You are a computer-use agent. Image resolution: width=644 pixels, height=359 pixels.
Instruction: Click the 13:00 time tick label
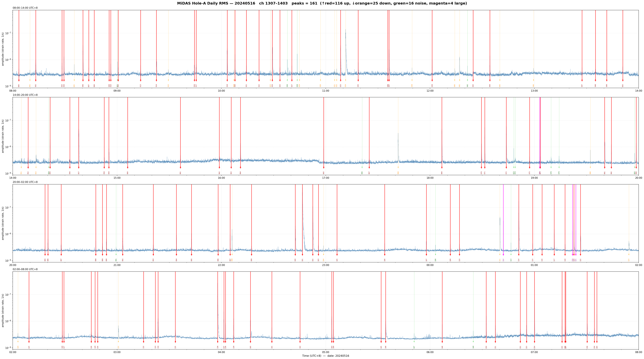tap(534, 91)
